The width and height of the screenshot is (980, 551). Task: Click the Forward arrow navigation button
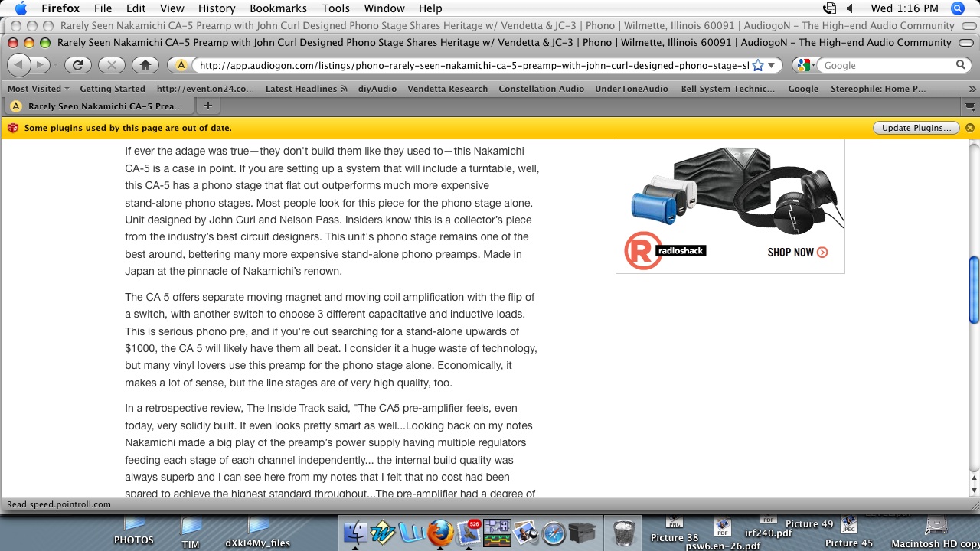point(41,65)
